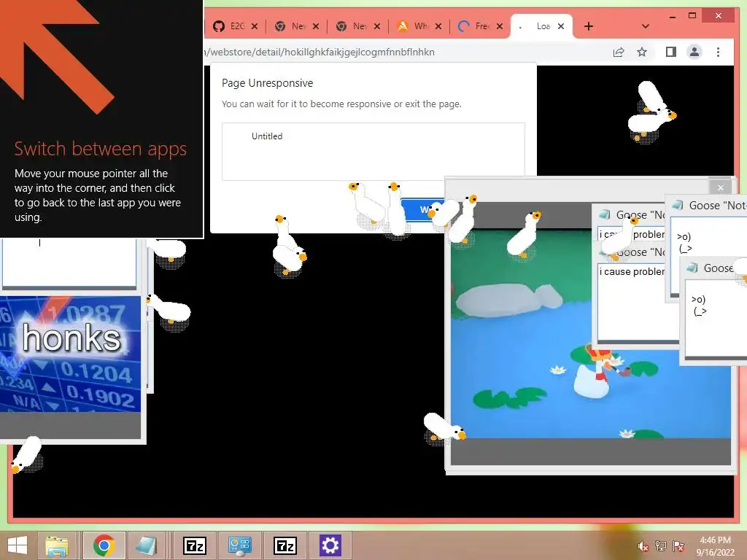Click the network tray icon

pyautogui.click(x=660, y=545)
